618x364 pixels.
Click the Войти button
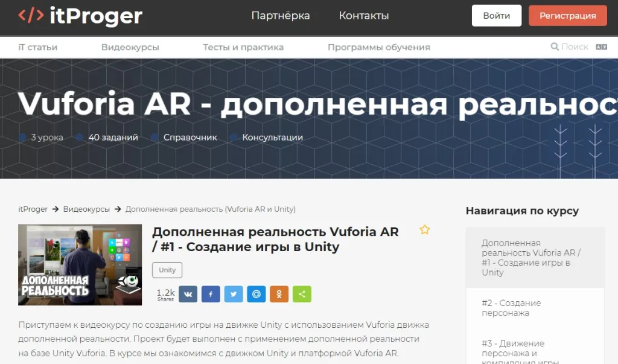click(x=497, y=16)
